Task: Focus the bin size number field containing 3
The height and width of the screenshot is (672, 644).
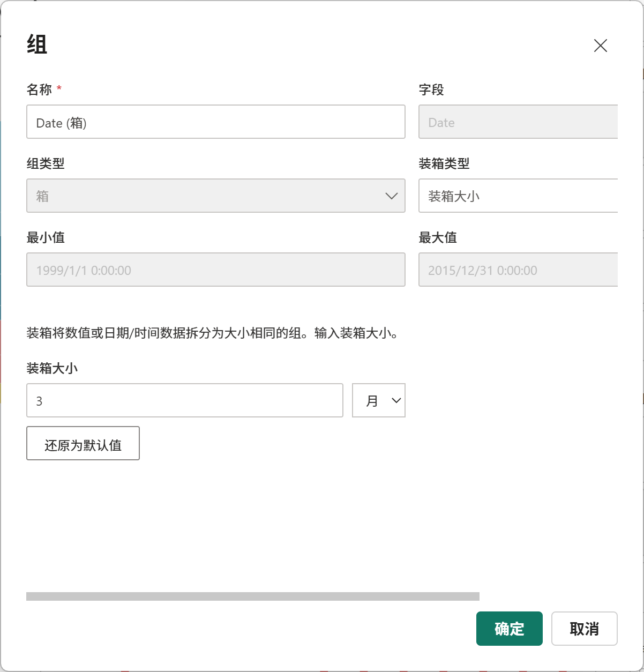Action: click(185, 400)
